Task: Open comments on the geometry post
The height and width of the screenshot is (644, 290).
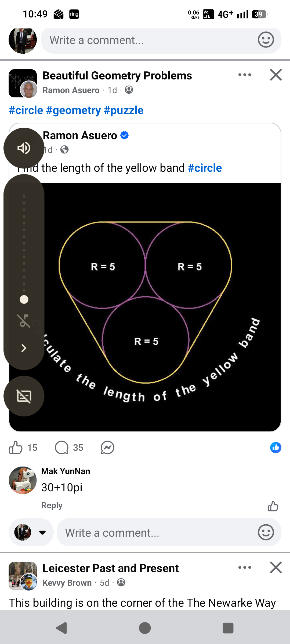Action: [62, 448]
